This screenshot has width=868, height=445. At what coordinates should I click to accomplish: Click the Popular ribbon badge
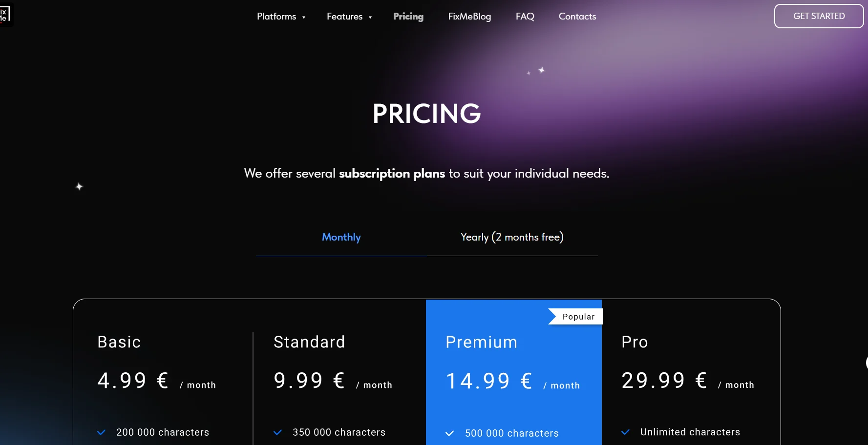point(576,317)
